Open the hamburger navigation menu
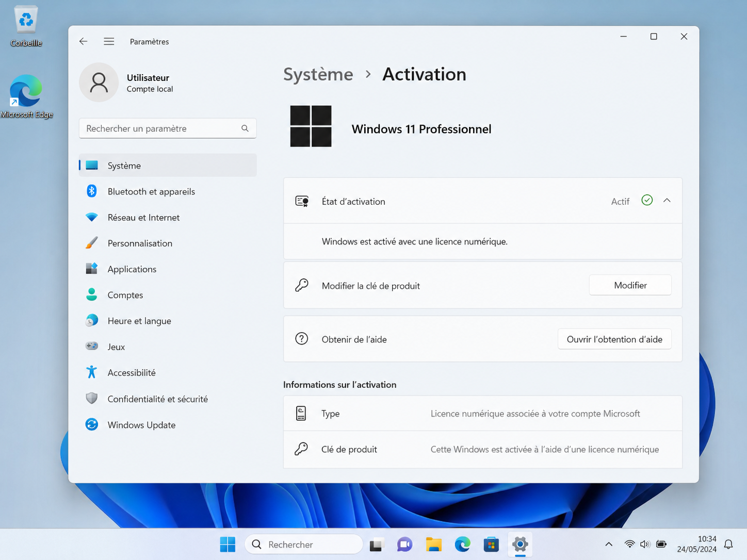 coord(109,41)
